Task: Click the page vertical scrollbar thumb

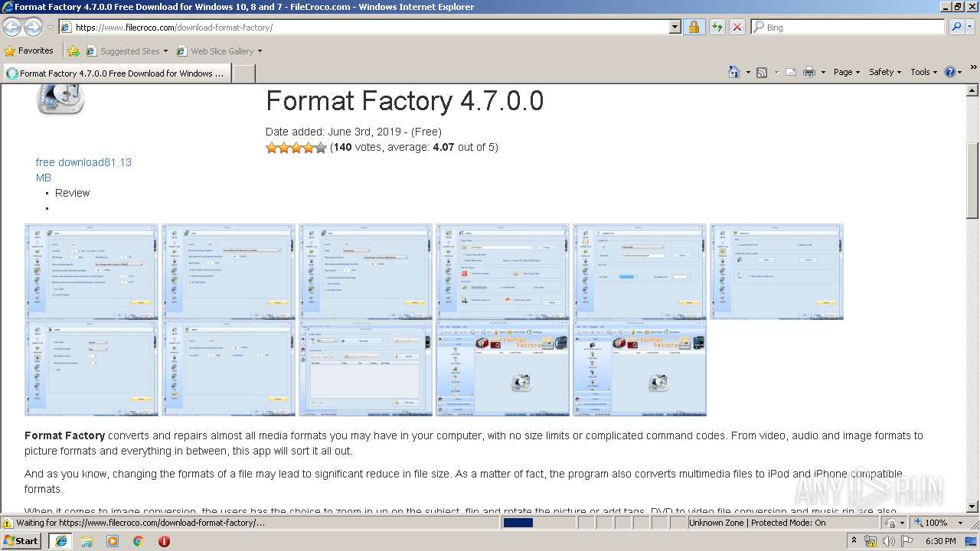Action: click(972, 181)
